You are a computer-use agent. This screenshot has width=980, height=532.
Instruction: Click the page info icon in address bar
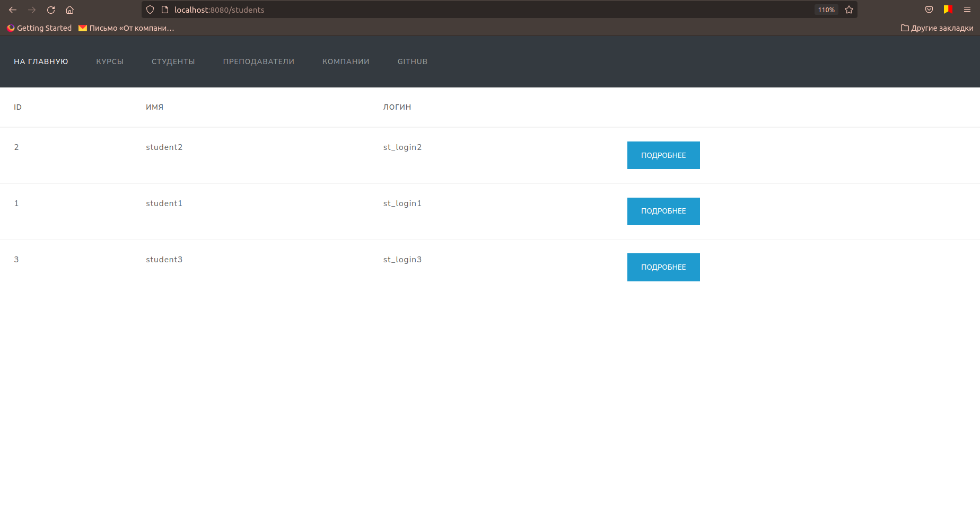(165, 10)
